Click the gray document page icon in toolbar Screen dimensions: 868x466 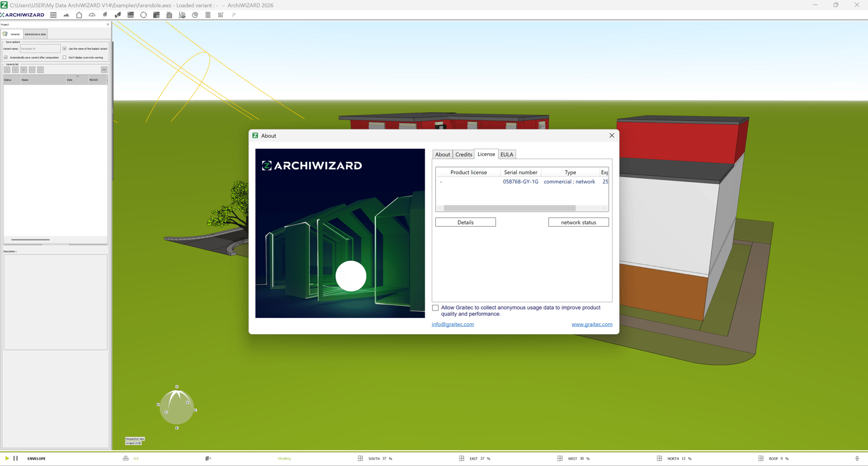click(x=208, y=15)
